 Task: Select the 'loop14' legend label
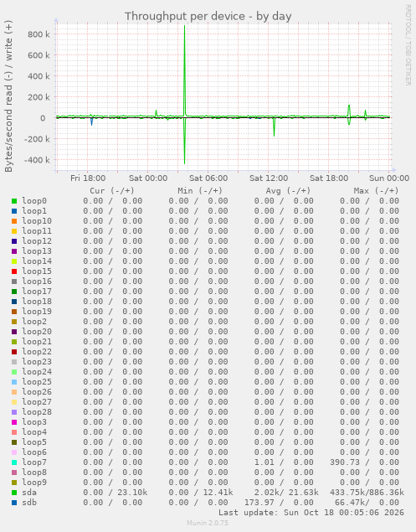tap(37, 261)
